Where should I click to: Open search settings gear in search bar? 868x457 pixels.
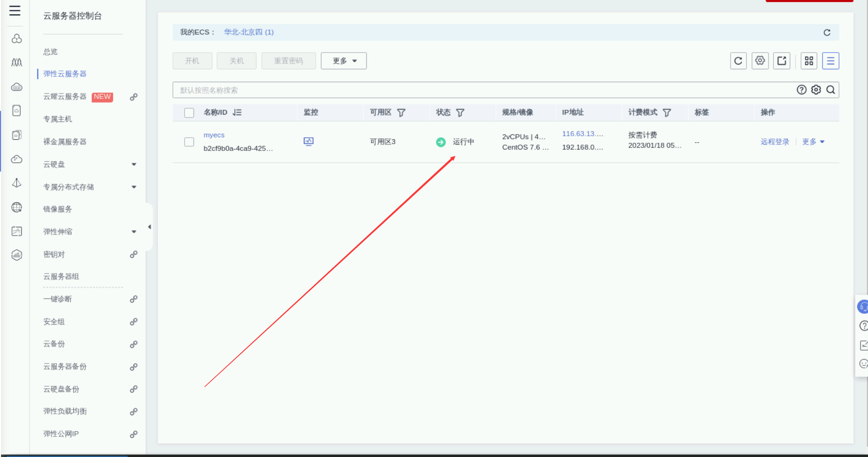[x=816, y=90]
